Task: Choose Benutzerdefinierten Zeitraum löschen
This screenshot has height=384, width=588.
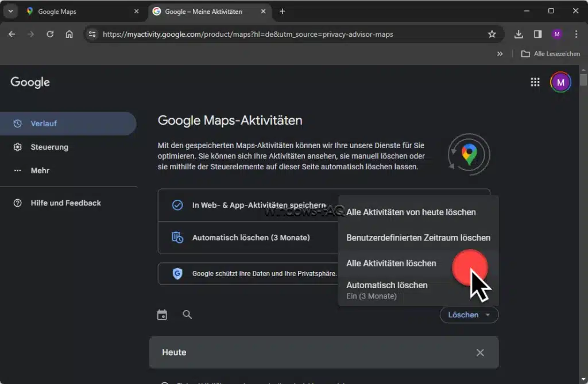Action: (419, 238)
